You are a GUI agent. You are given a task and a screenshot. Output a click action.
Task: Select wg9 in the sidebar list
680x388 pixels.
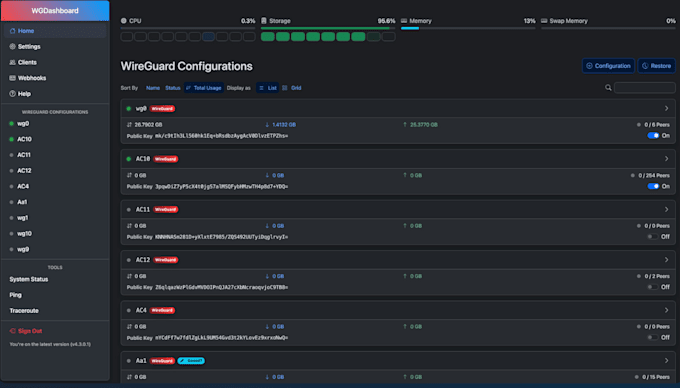tap(55, 249)
